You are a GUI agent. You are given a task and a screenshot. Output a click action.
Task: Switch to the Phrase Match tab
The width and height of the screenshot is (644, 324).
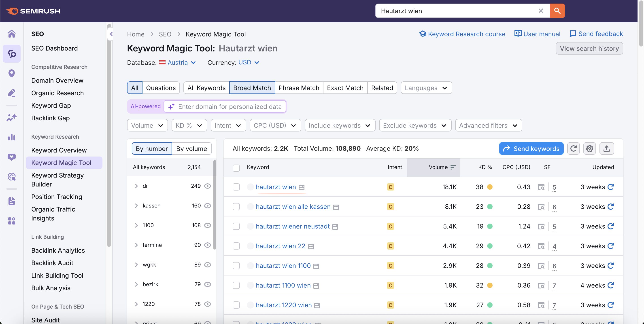pyautogui.click(x=299, y=88)
